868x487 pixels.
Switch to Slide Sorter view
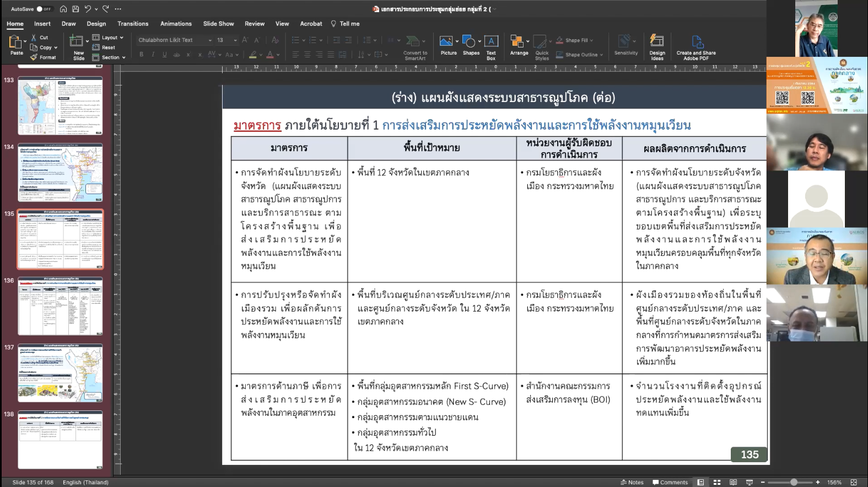(716, 482)
